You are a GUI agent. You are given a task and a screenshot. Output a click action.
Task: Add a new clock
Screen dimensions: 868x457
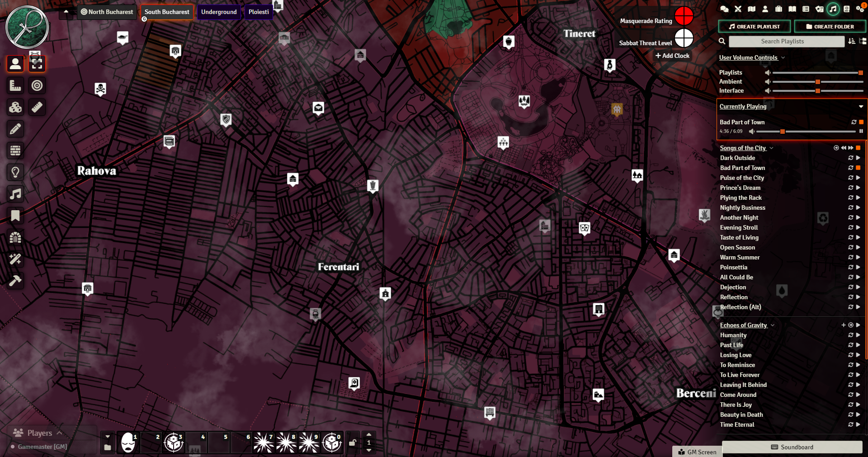coord(672,56)
